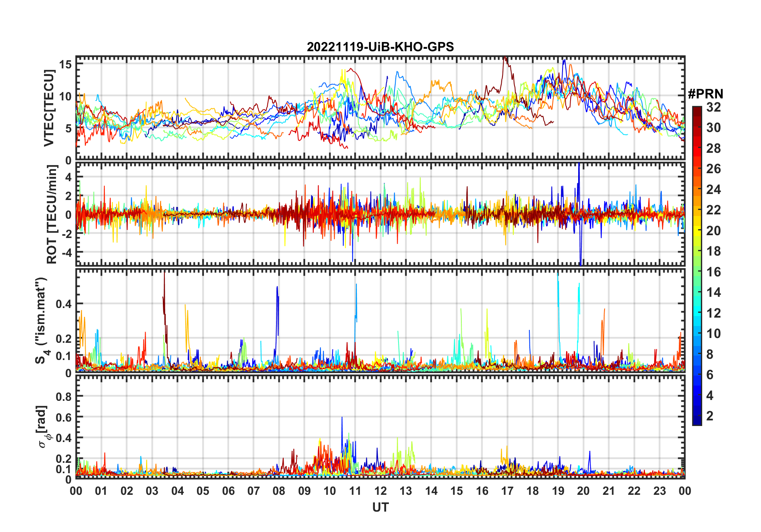Click x-axis tick label 12

pos(380,491)
